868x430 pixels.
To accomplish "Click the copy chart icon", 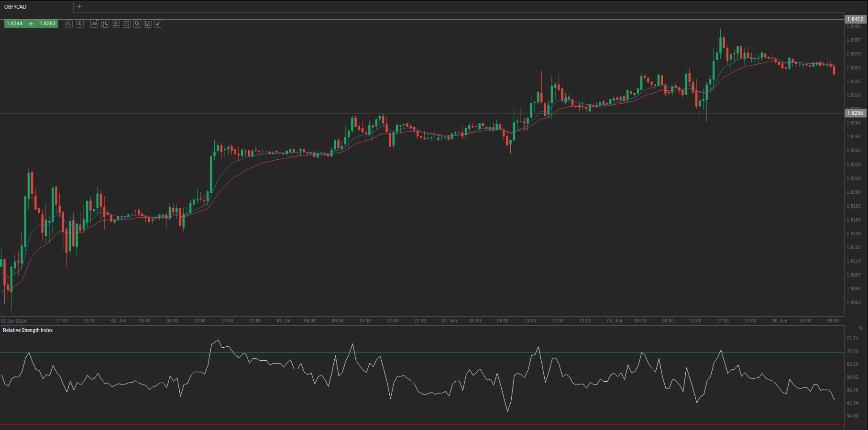I will (137, 24).
